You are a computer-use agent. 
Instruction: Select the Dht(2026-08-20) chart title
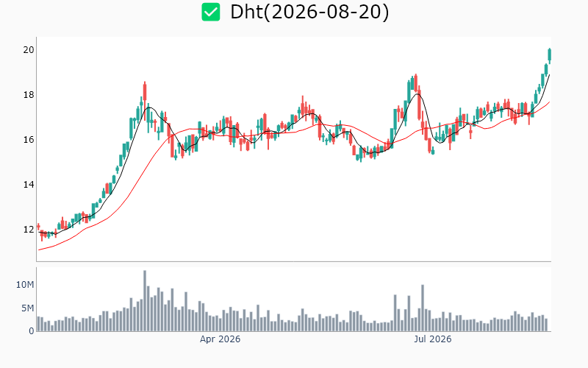click(x=309, y=12)
